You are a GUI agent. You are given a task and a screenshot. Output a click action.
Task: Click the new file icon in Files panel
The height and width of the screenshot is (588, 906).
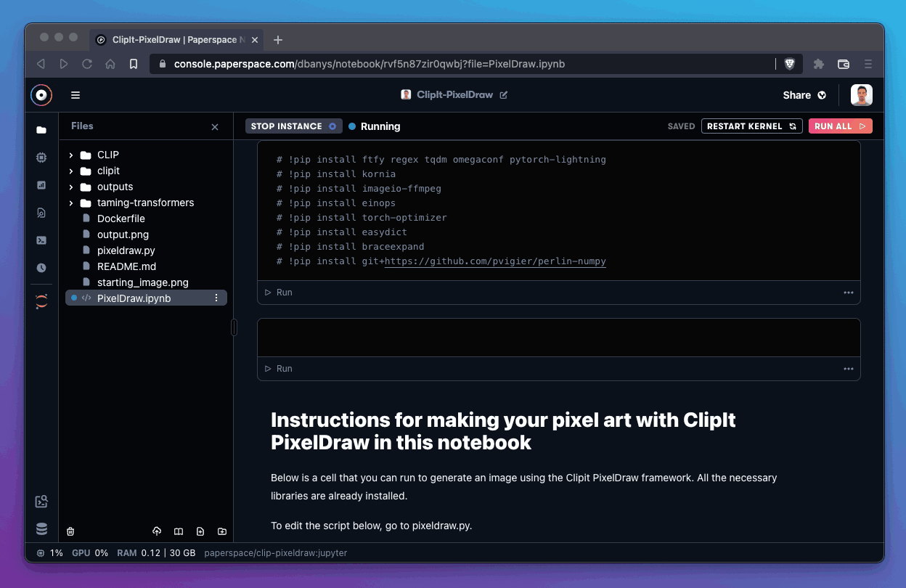[x=200, y=531]
